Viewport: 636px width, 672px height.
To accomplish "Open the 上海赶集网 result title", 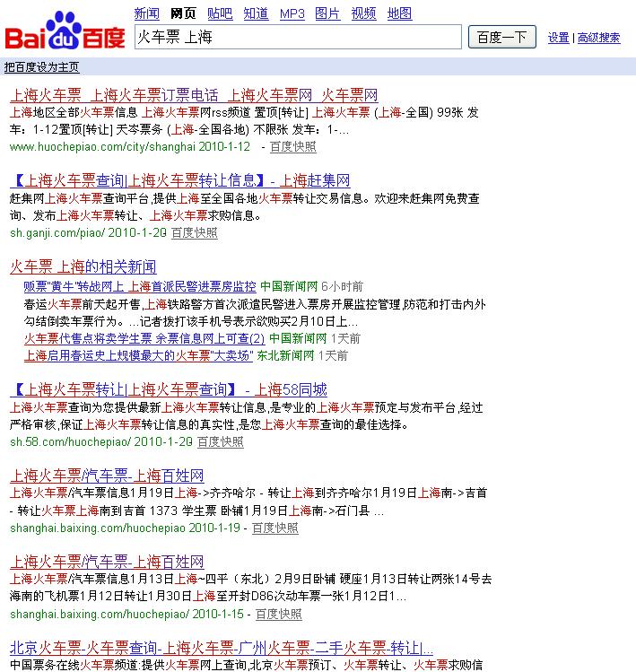I will pyautogui.click(x=180, y=180).
